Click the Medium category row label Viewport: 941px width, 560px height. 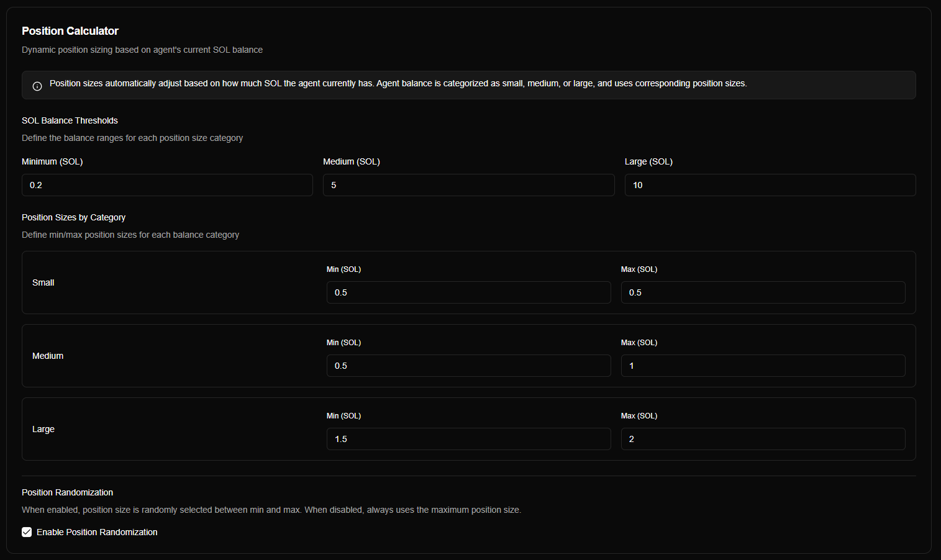(x=48, y=356)
